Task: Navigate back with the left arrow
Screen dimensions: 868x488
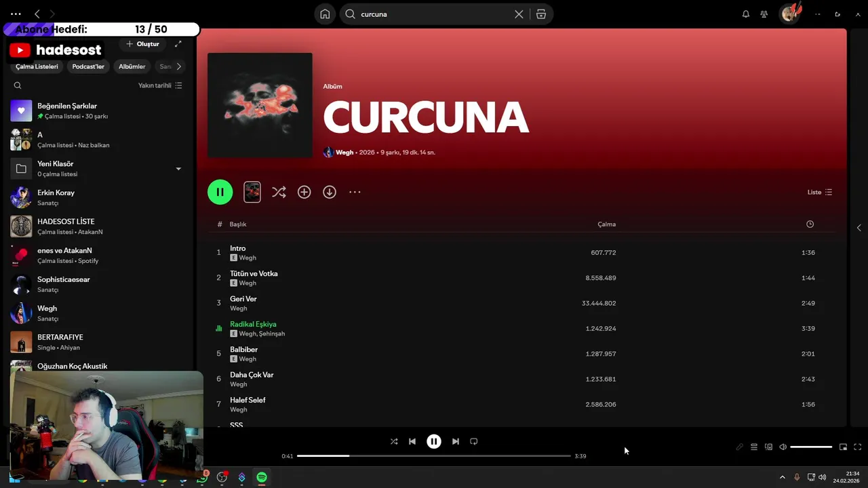Action: 37,14
